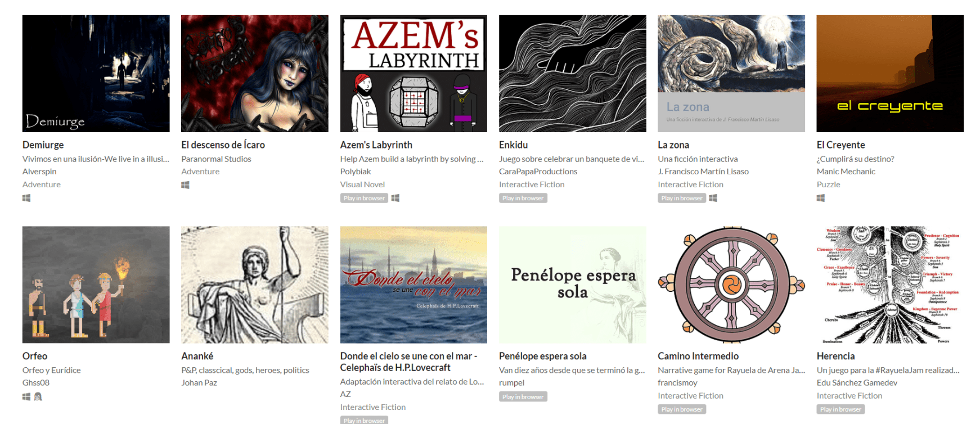Click Windows icon beside Azem's Labyrinth browser badge
980x424 pixels.
tap(395, 198)
